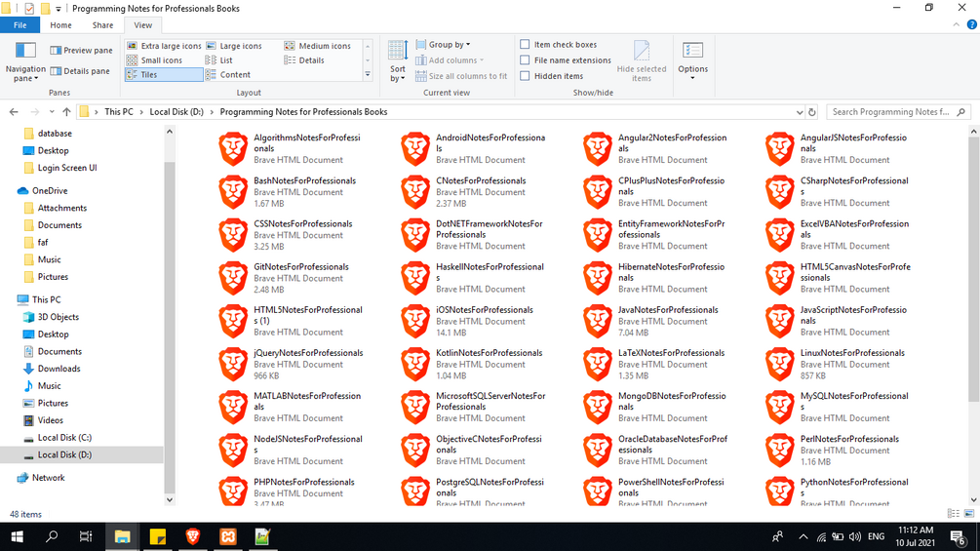Expand the layout gallery more arrow
This screenshot has width=980, height=551.
[368, 74]
